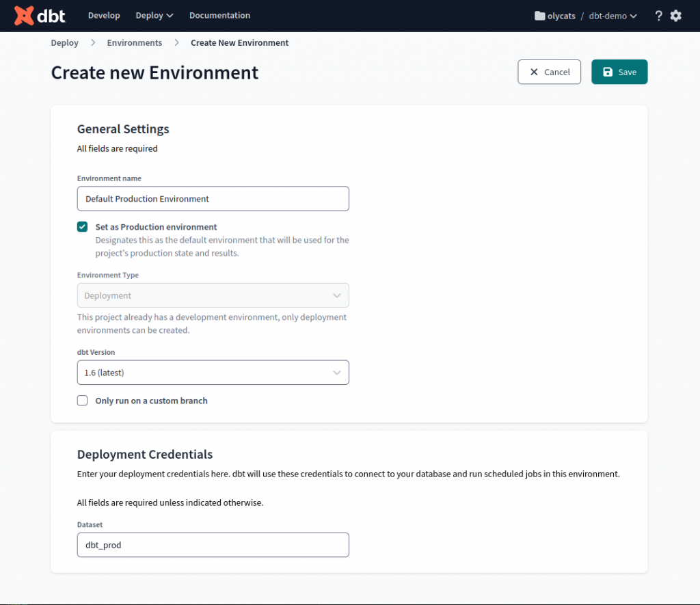Click the chevron after Deploy breadcrumb
700x605 pixels.
tap(93, 43)
